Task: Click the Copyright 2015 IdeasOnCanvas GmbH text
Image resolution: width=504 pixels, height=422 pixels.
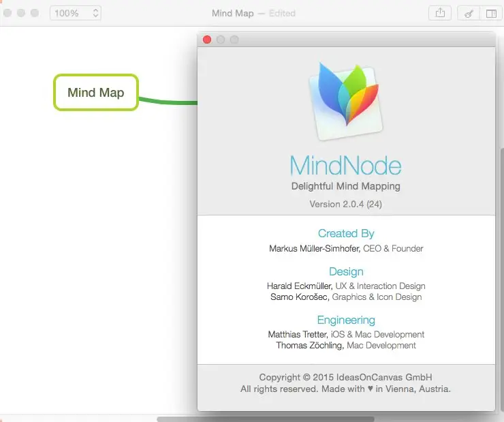Action: pyautogui.click(x=345, y=377)
